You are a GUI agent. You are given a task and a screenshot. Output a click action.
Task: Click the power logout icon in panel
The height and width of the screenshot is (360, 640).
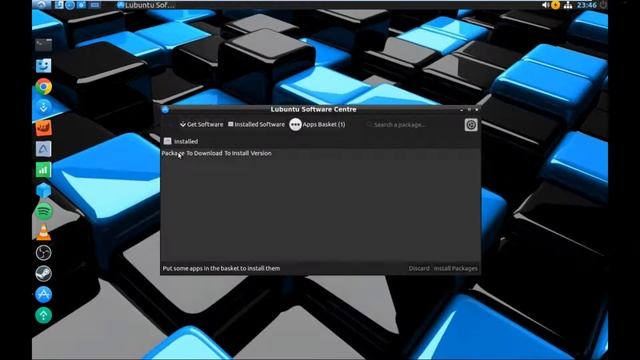(603, 5)
